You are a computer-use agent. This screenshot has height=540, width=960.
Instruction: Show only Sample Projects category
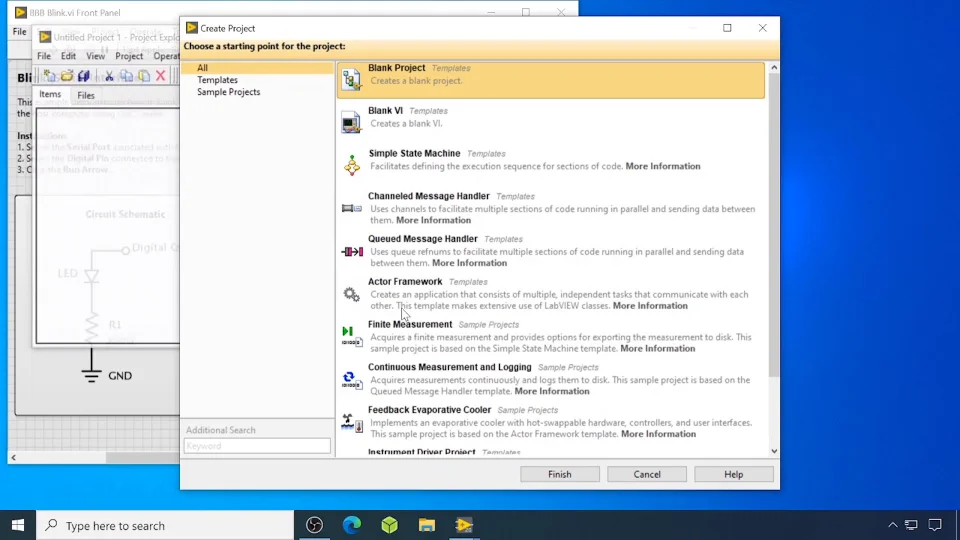[228, 92]
